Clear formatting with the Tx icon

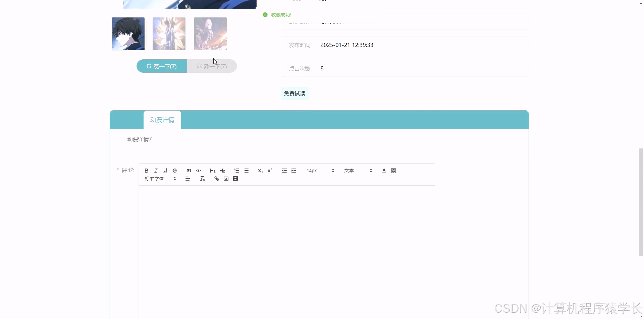tap(202, 179)
